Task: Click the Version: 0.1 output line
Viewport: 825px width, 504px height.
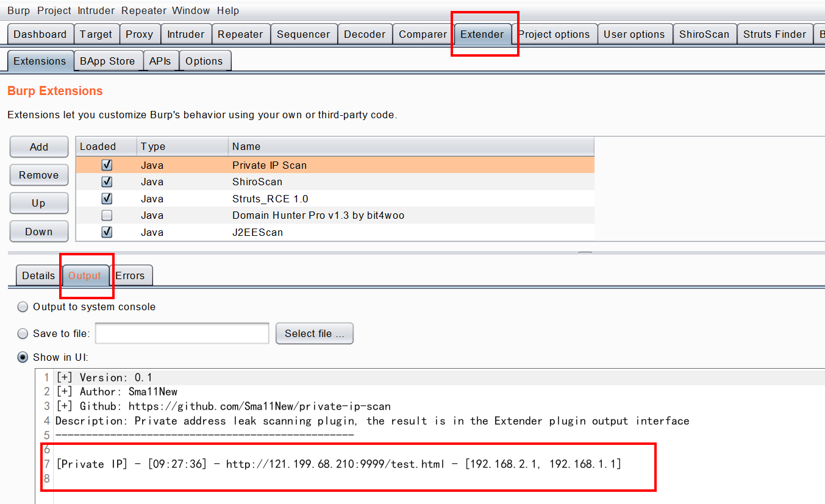Action: (x=104, y=377)
